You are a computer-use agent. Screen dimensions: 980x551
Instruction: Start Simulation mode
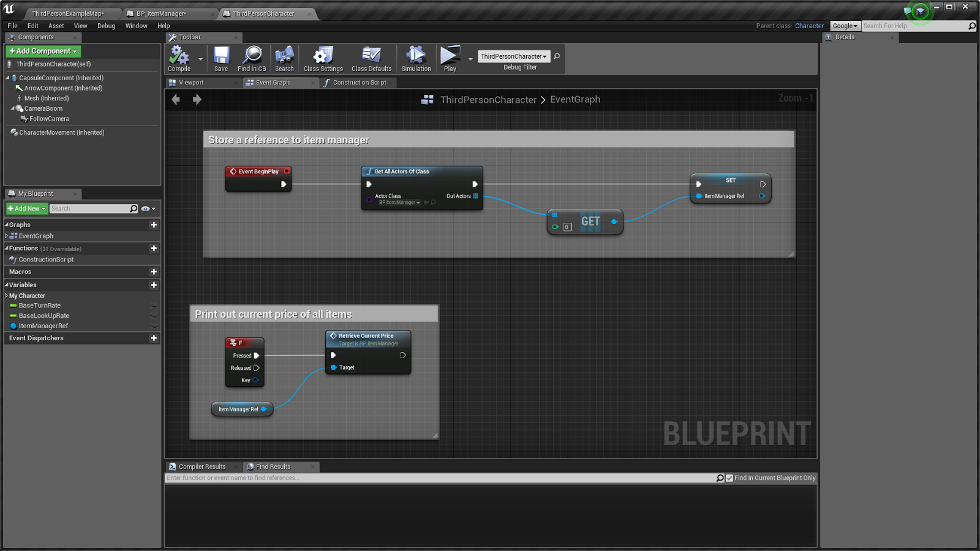click(x=416, y=58)
